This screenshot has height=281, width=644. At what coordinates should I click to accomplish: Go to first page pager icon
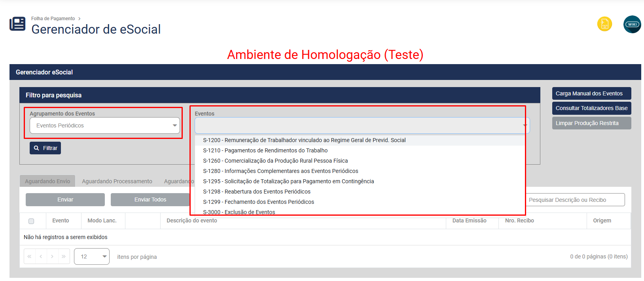click(30, 256)
